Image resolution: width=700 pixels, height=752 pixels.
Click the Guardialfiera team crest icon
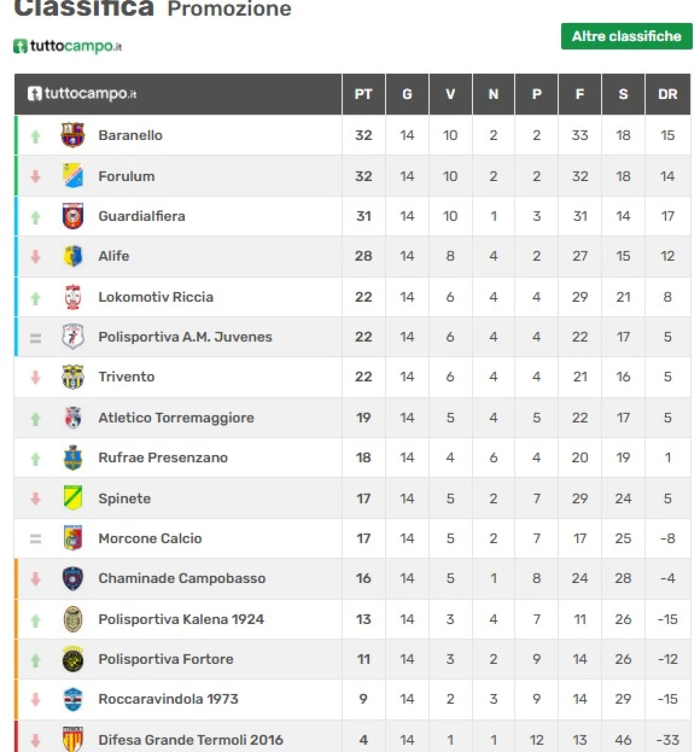73,216
